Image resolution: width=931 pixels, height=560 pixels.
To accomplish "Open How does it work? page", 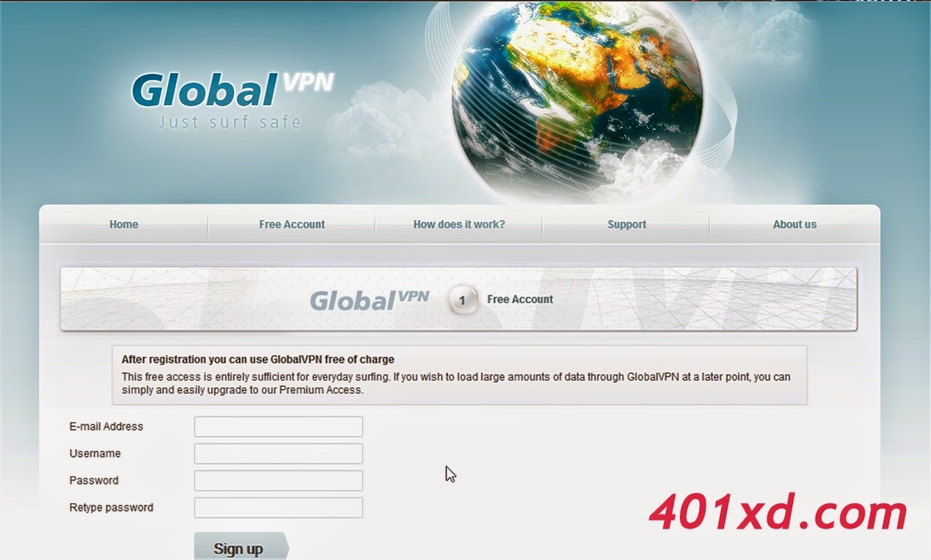I will pyautogui.click(x=459, y=225).
